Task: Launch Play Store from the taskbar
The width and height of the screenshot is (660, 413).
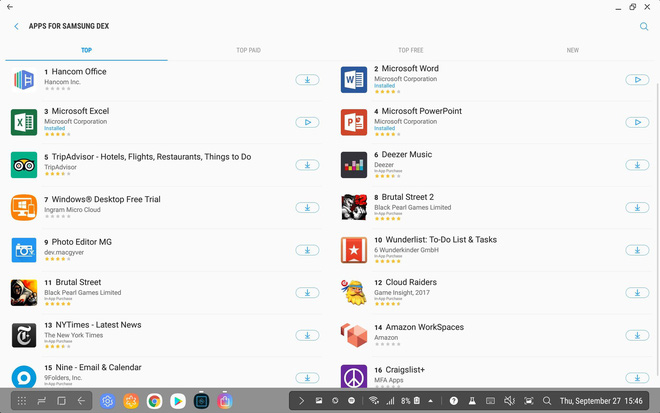Action: coord(177,401)
